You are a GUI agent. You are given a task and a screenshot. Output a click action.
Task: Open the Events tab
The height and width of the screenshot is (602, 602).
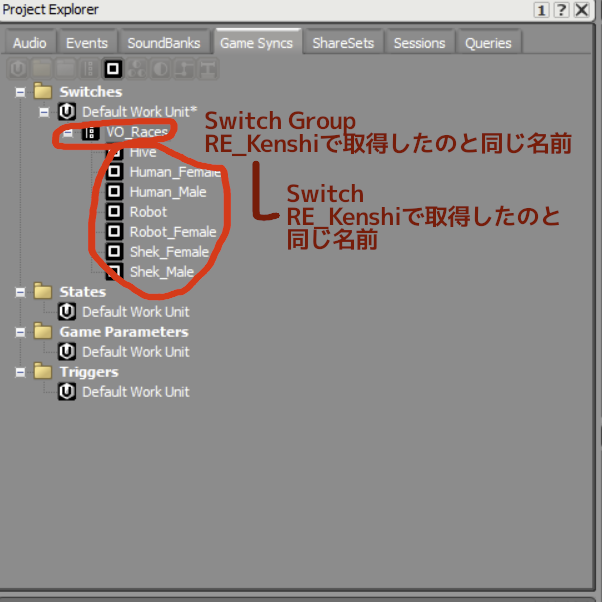(x=87, y=43)
